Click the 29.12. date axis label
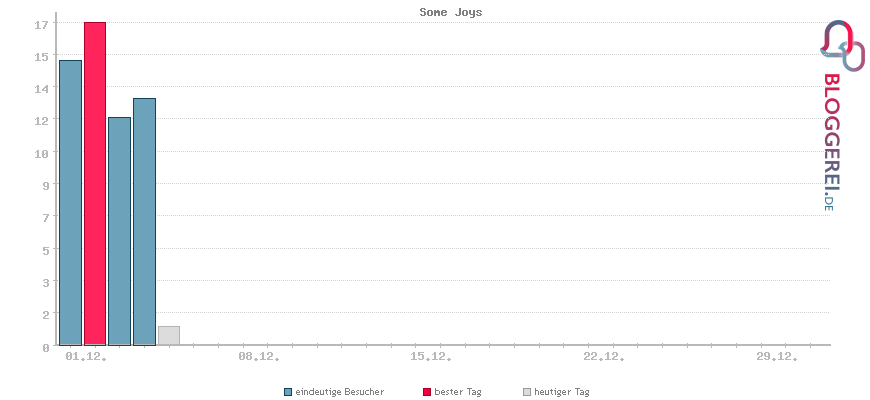 pyautogui.click(x=777, y=356)
